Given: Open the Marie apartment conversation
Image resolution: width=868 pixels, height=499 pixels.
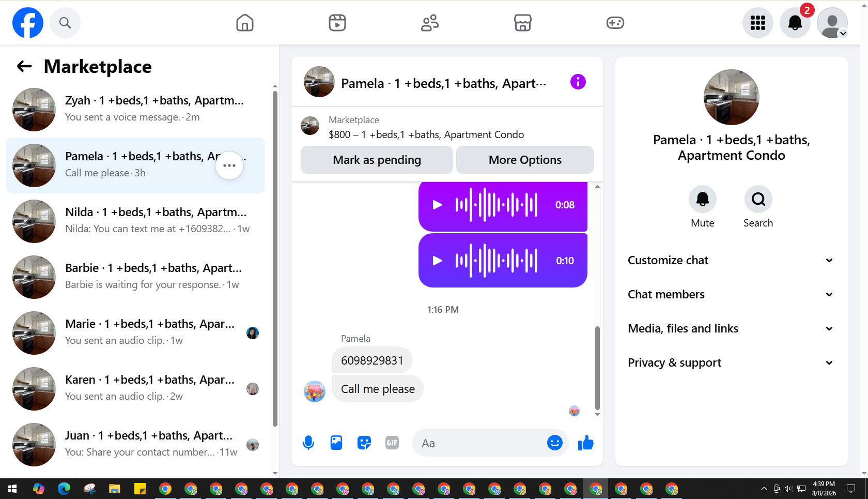Looking at the screenshot, I should [x=135, y=333].
